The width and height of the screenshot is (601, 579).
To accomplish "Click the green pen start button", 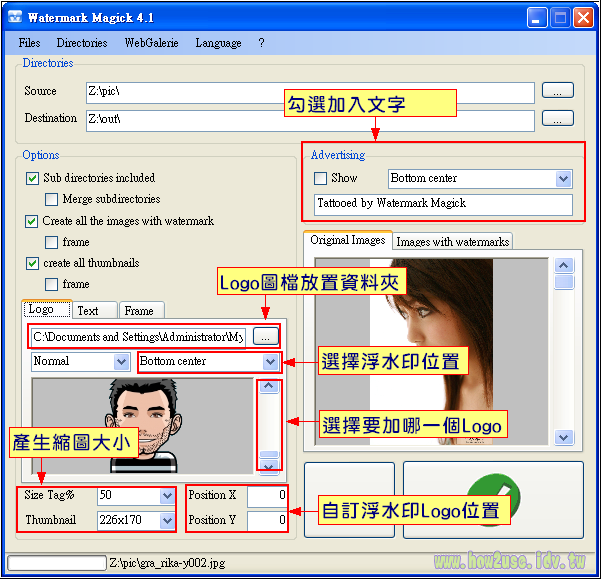I will point(493,500).
